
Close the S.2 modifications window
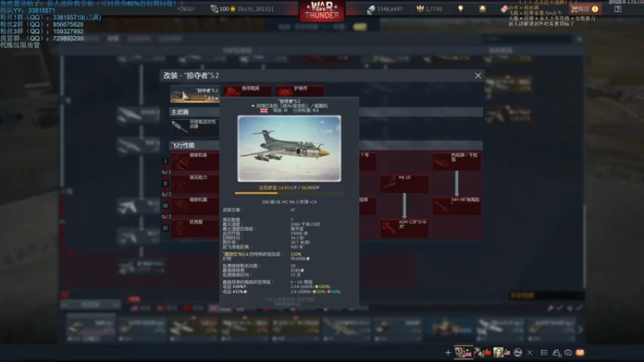477,76
